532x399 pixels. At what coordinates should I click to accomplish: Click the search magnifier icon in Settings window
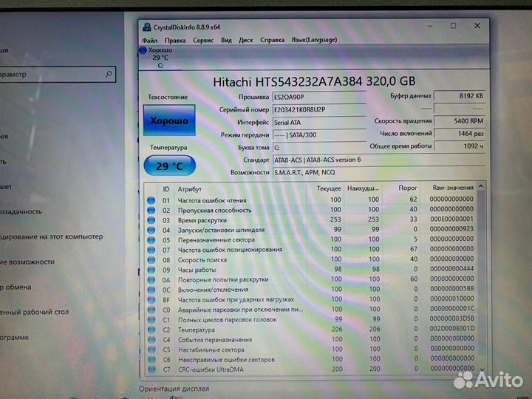109,74
